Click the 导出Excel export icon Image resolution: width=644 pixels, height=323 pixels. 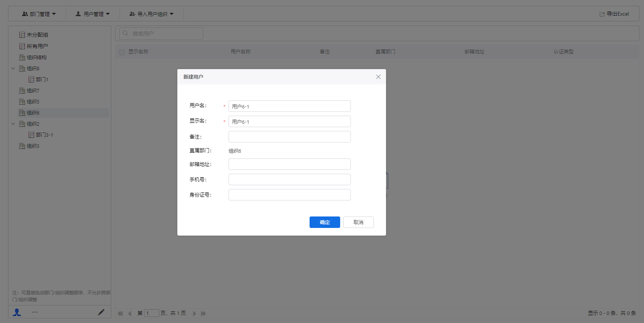tap(602, 14)
